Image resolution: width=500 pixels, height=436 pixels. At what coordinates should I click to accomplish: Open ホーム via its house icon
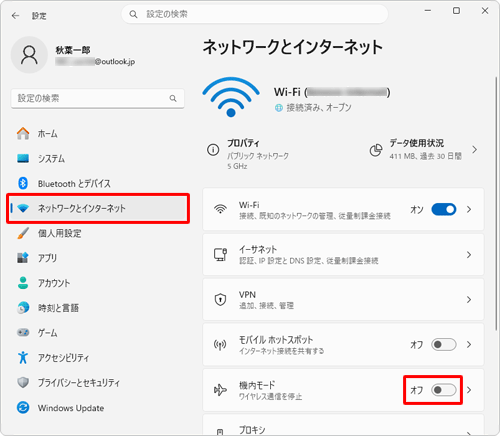click(23, 133)
